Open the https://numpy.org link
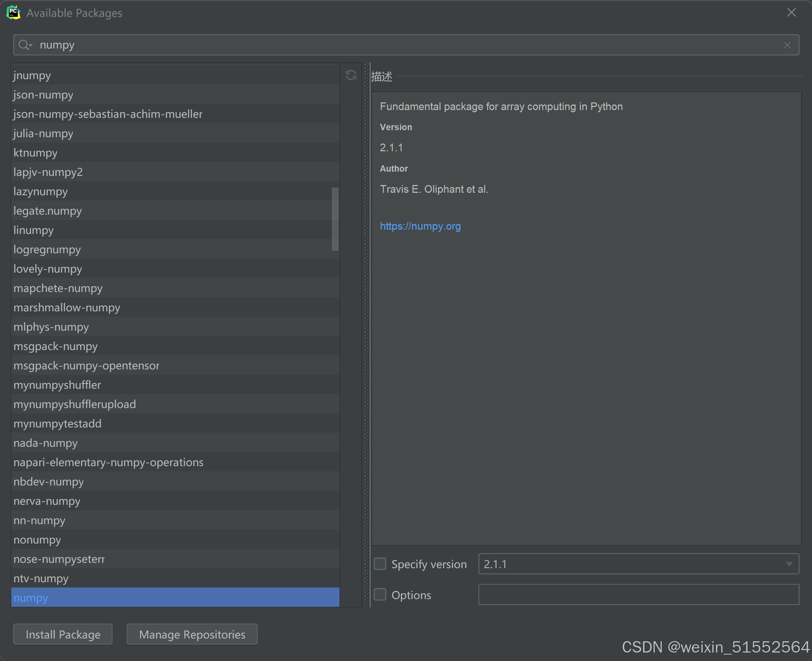 pyautogui.click(x=420, y=226)
